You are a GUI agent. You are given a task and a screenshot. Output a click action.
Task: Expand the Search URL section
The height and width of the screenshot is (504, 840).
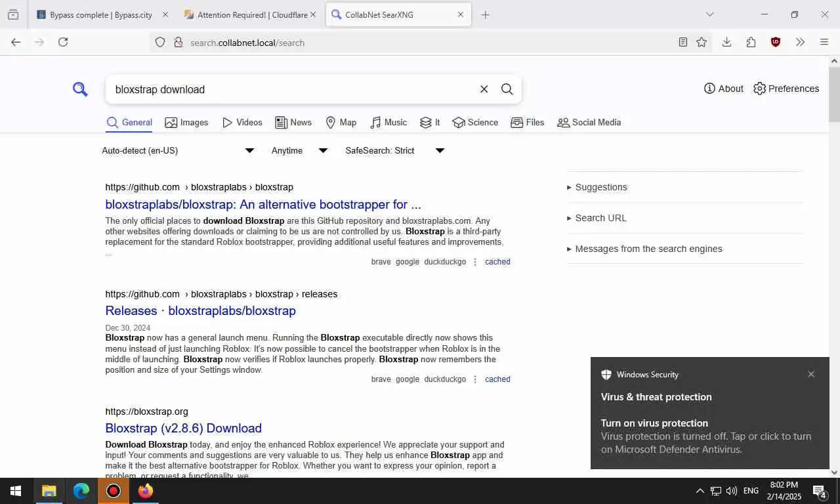tap(684, 218)
